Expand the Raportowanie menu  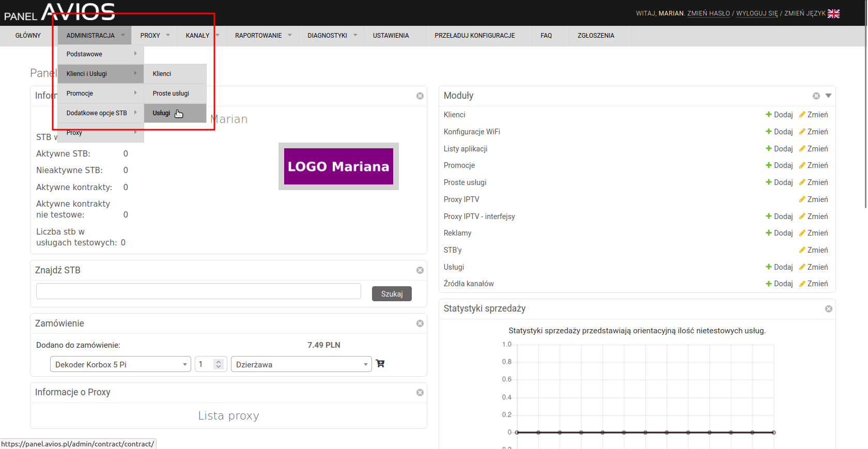click(263, 36)
